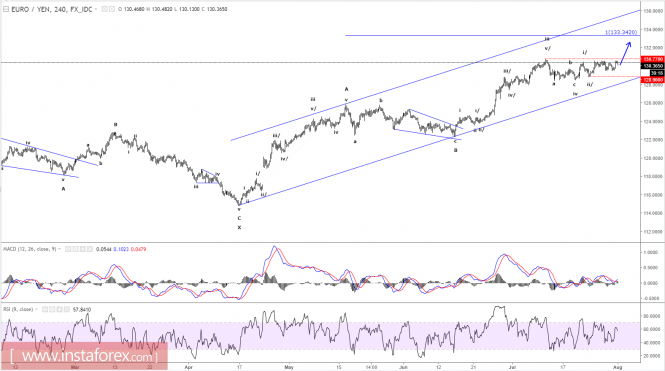This screenshot has height=371, width=665.
Task: Open MACD indicator format settings icon
Action: click(75, 249)
